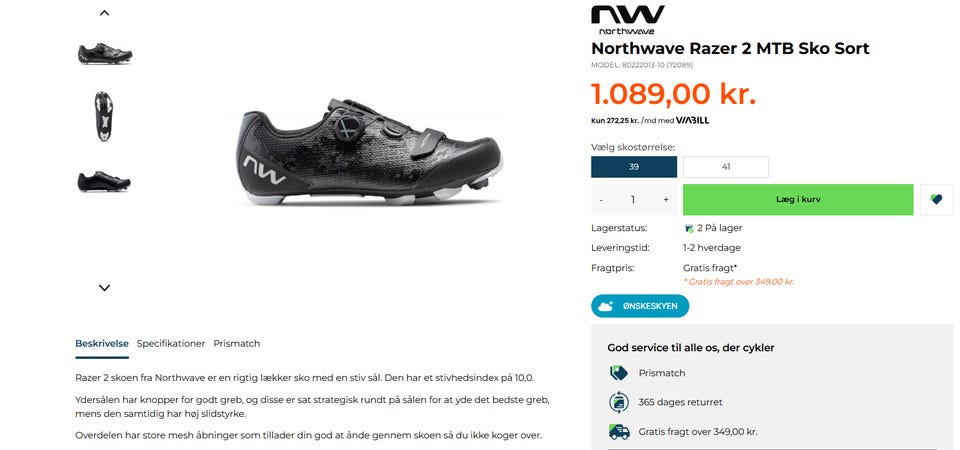The height and width of the screenshot is (450, 960).
Task: Click the Læg i kurv button
Action: pos(798,200)
